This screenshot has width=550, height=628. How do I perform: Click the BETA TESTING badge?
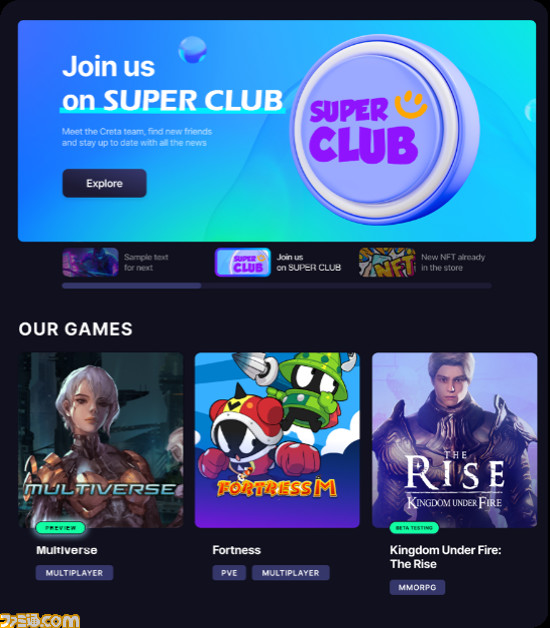tap(414, 528)
